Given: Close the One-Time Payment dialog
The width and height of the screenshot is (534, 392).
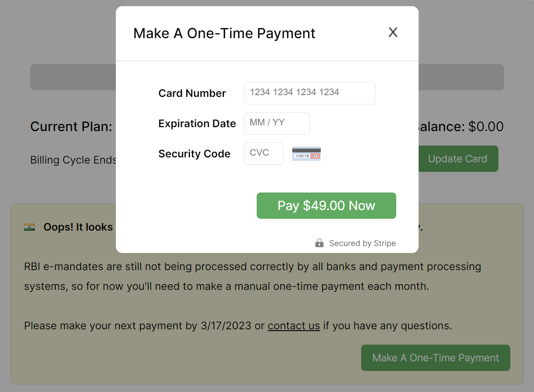Looking at the screenshot, I should [x=393, y=32].
